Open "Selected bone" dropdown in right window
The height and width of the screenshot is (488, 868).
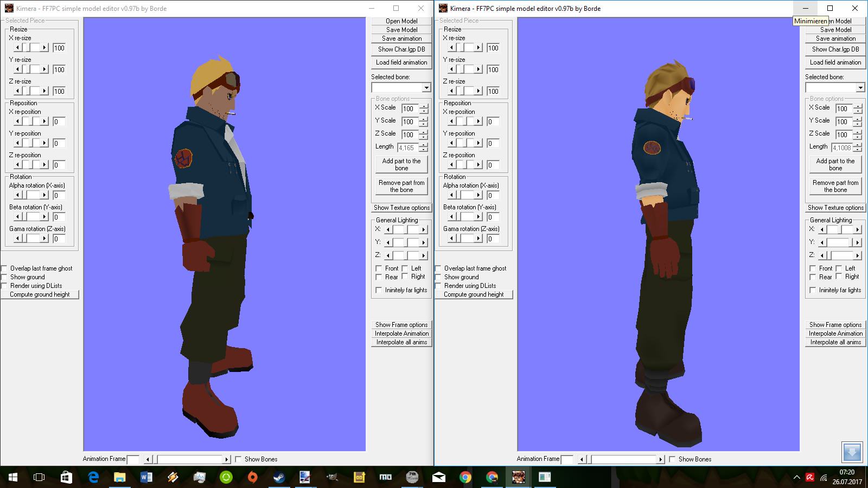pos(860,88)
